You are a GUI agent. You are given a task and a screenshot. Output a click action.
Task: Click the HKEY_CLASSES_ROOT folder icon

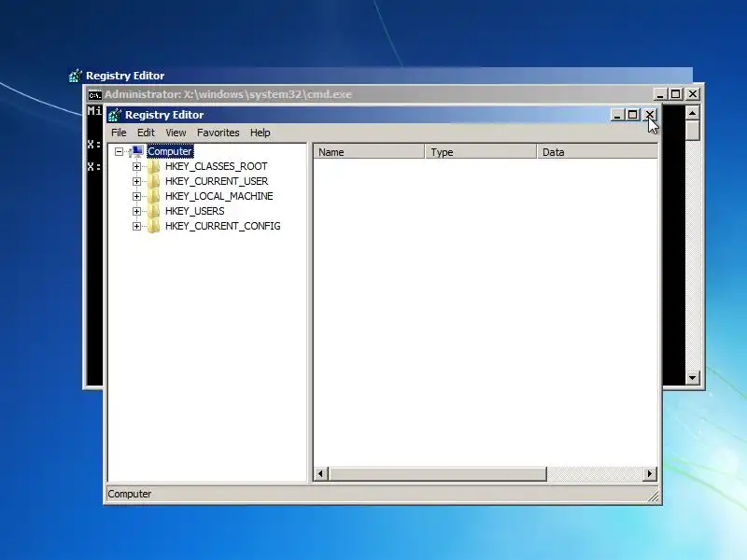click(x=154, y=166)
